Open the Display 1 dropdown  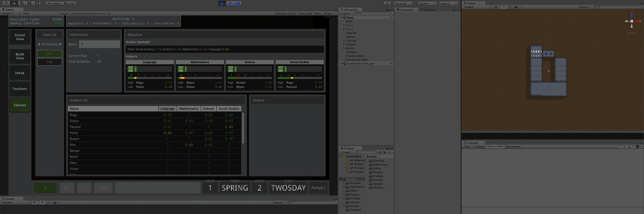[x=10, y=13]
